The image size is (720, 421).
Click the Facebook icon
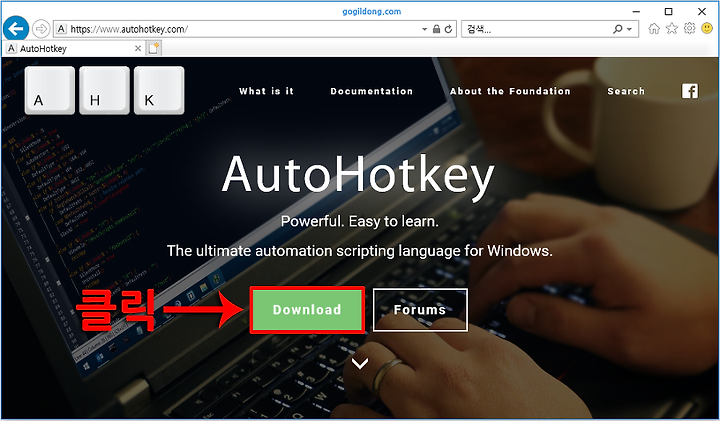point(690,91)
